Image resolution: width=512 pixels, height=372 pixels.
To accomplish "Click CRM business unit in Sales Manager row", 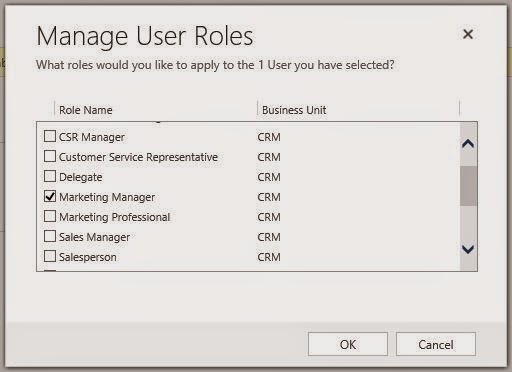I will click(x=269, y=237).
